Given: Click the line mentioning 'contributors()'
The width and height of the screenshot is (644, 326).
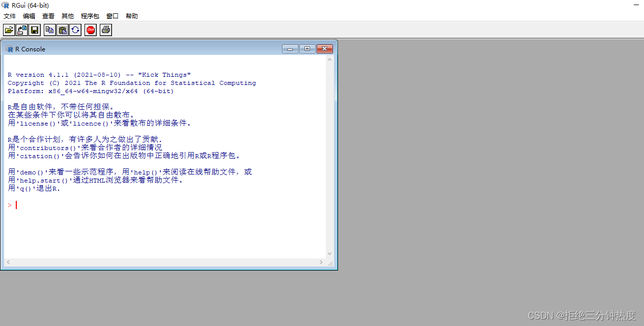Looking at the screenshot, I should click(85, 147).
